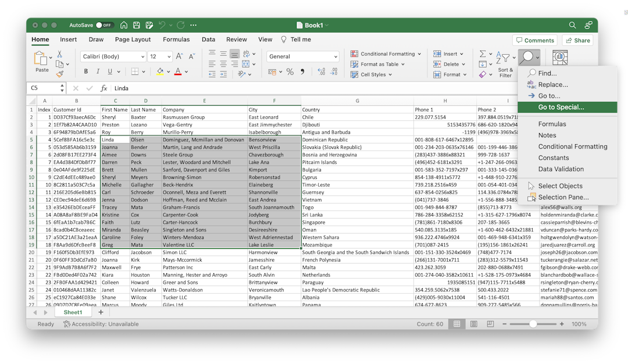Toggle italic formatting
The height and width of the screenshot is (364, 628).
[98, 72]
